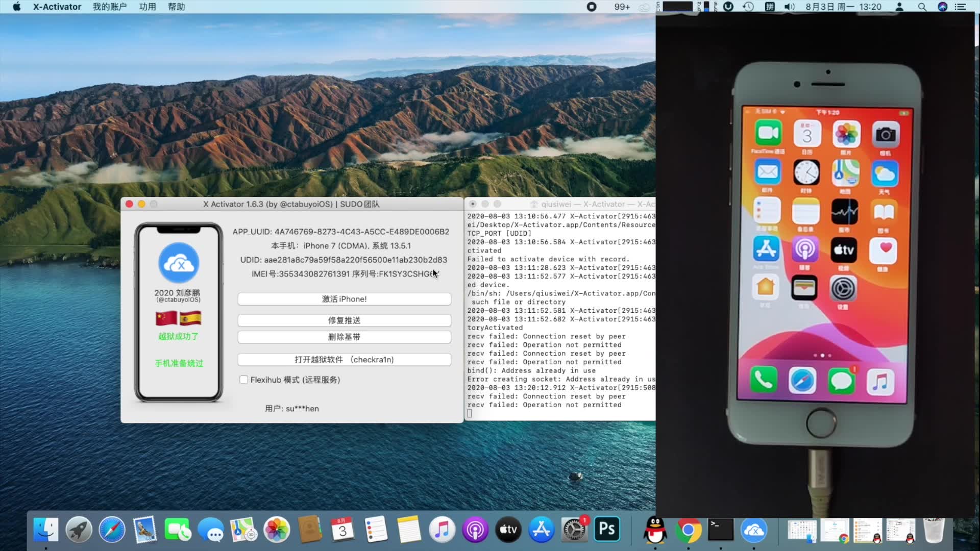Screen dimensions: 980x551
Task: Open Reminders from the Dock
Action: (x=376, y=530)
